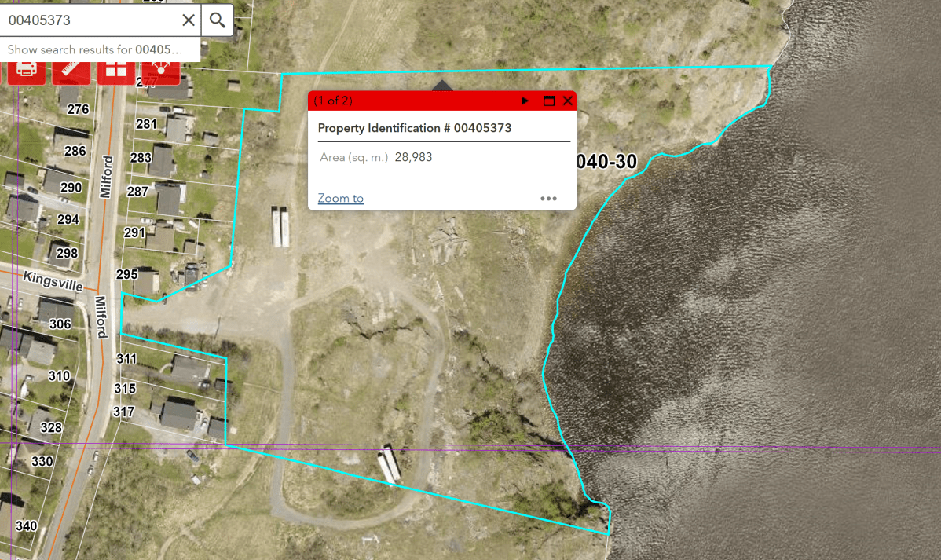
Task: Click the Kingsville street label
Action: click(x=53, y=281)
